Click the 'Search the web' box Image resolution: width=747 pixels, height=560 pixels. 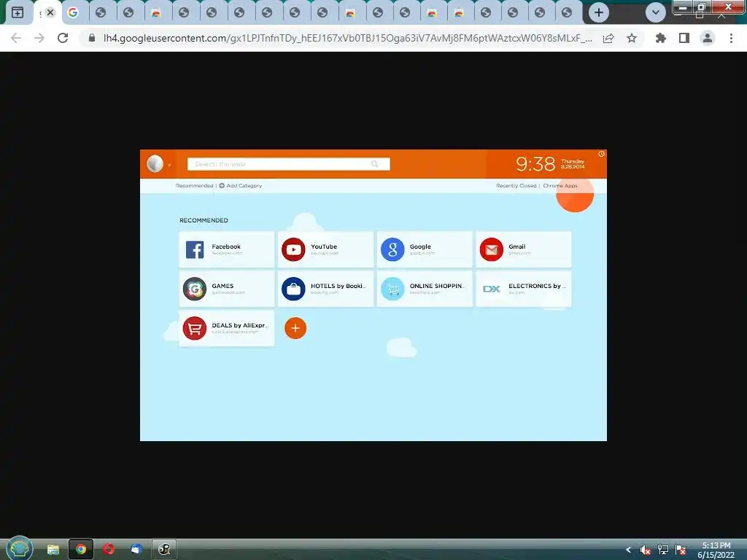[289, 164]
